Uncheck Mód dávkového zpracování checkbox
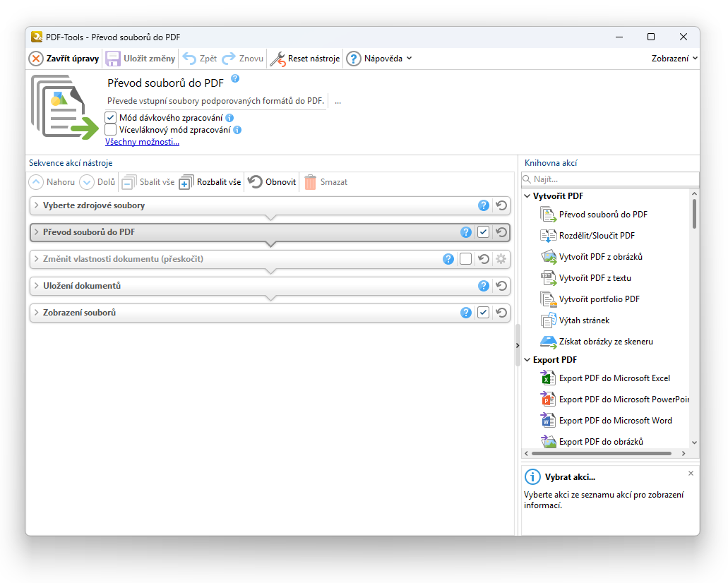The height and width of the screenshot is (583, 728). point(110,117)
